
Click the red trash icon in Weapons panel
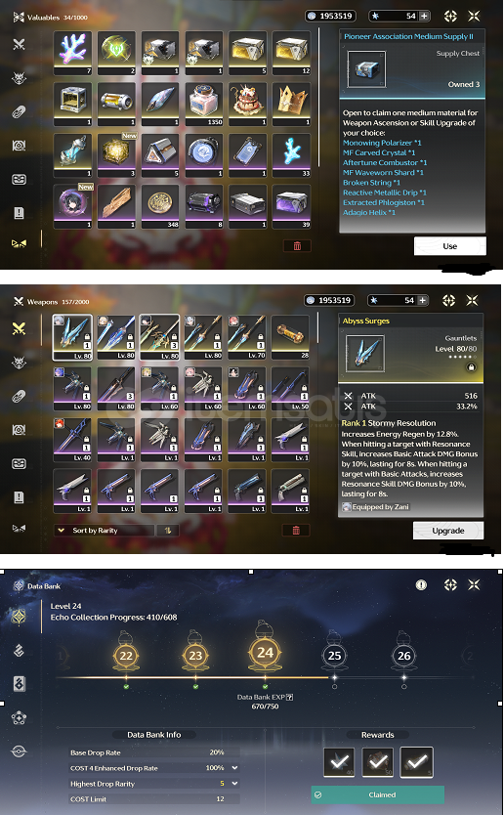[x=296, y=531]
